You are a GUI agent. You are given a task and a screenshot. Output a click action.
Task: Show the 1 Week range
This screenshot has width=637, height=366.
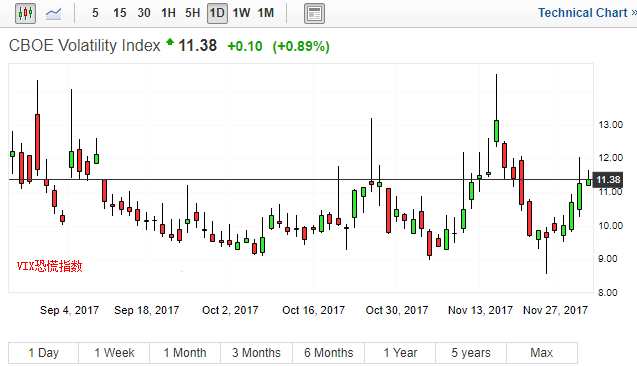coord(114,353)
